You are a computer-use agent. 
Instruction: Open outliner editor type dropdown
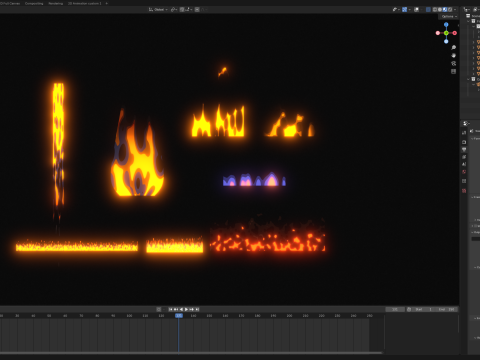[467, 9]
